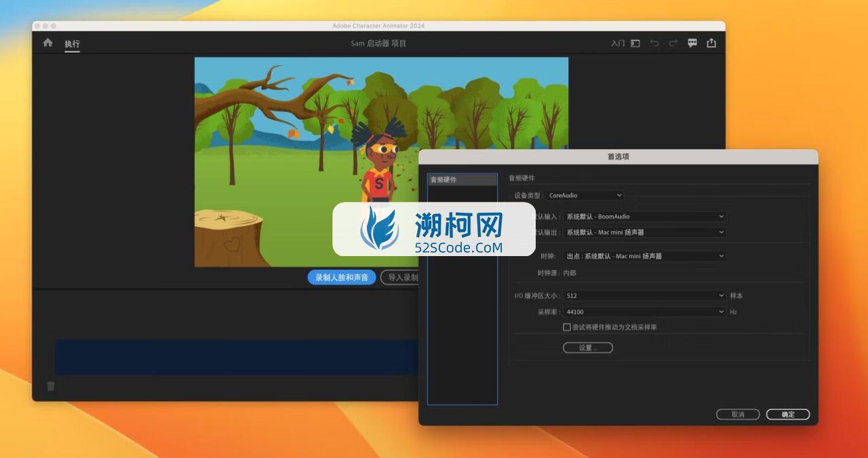The image size is (868, 458).
Task: Click the share/export icon
Action: point(711,43)
